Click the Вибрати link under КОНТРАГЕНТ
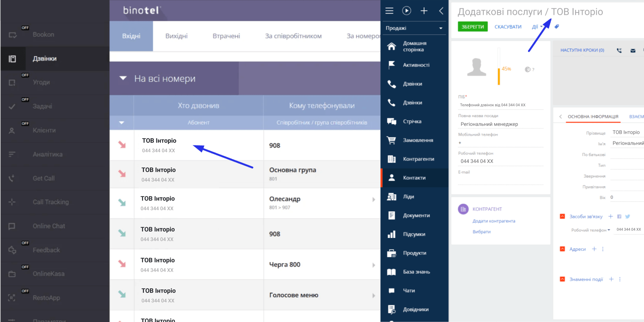The width and height of the screenshot is (644, 322). point(481,232)
